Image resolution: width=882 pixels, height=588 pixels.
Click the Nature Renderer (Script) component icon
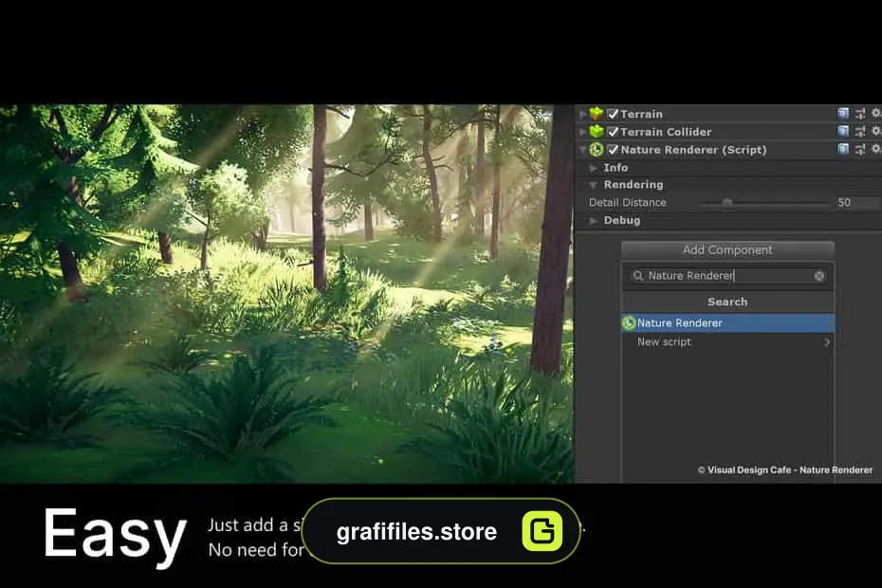[x=597, y=150]
